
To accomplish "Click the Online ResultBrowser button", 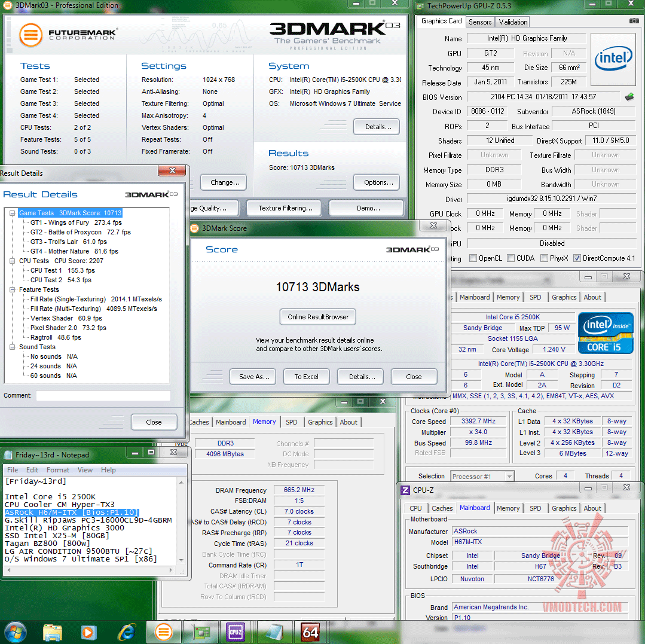I will (318, 317).
